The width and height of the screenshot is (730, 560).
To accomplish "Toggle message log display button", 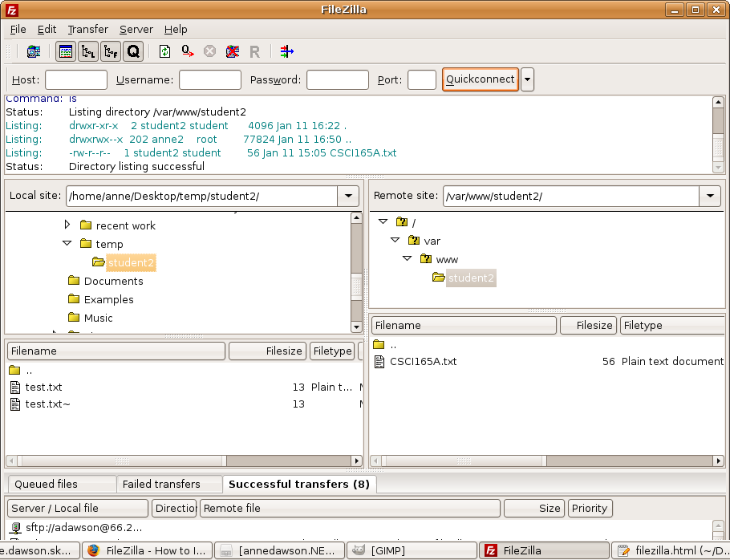I will pos(66,51).
